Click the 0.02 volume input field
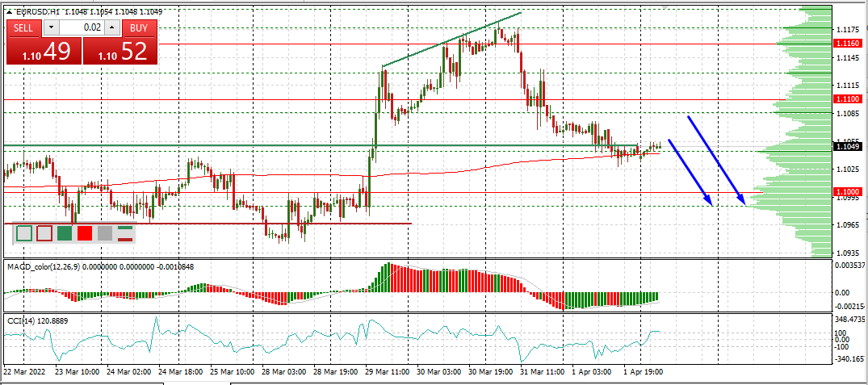Image resolution: width=868 pixels, height=385 pixels. coord(82,27)
